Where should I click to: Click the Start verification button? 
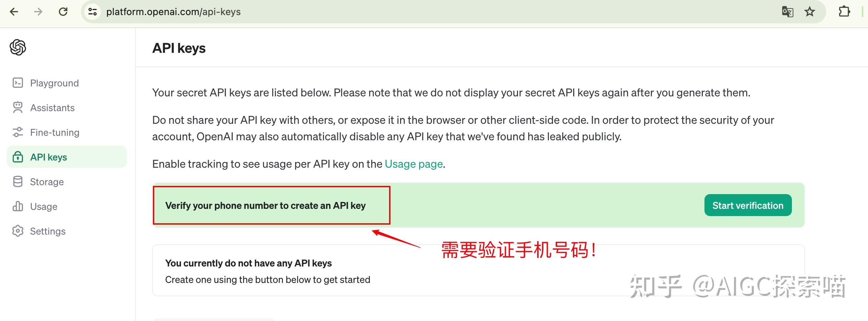(748, 205)
